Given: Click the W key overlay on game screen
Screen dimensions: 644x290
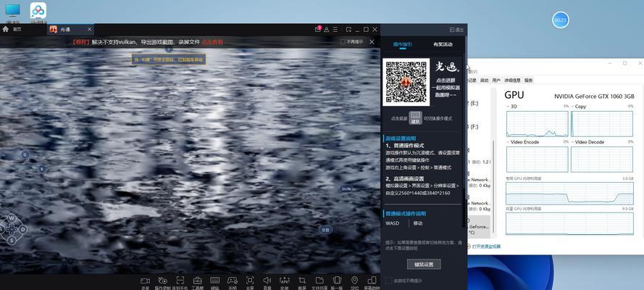Looking at the screenshot, I should tap(12, 218).
